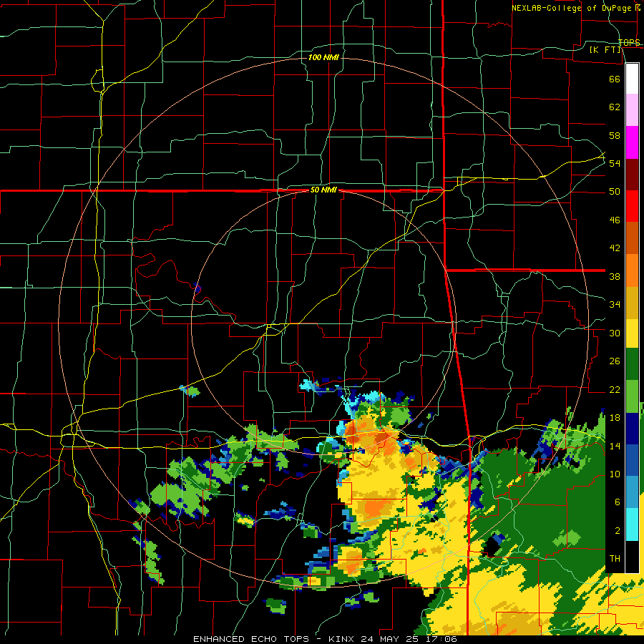The image size is (644, 644).
Task: Click the '50' legend value
Action: point(615,192)
